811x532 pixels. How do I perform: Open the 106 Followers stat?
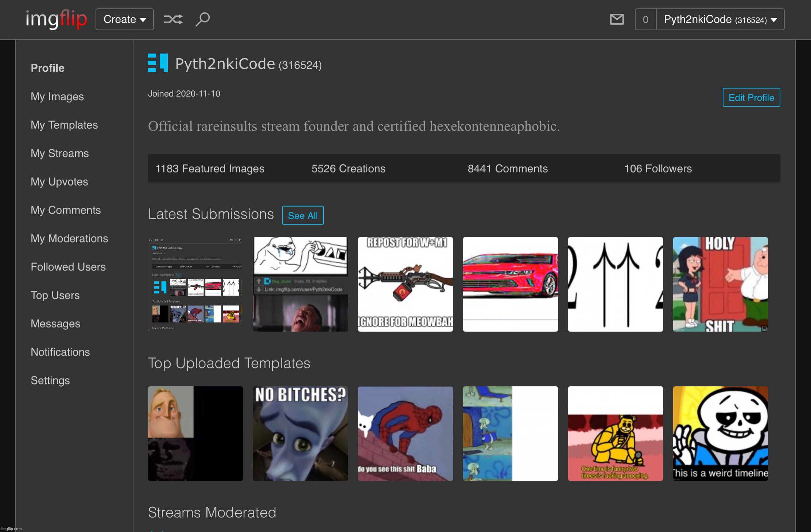coord(658,169)
